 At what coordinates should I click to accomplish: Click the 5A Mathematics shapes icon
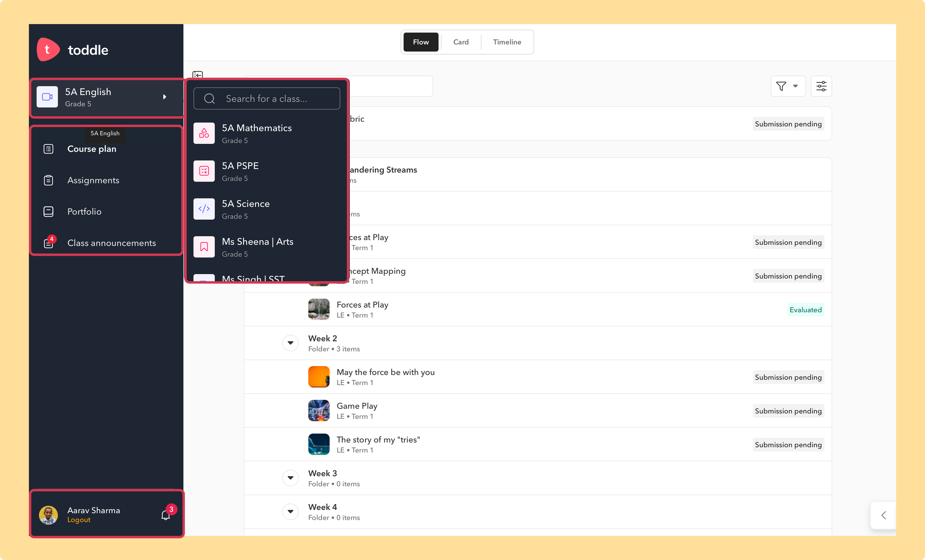point(204,133)
